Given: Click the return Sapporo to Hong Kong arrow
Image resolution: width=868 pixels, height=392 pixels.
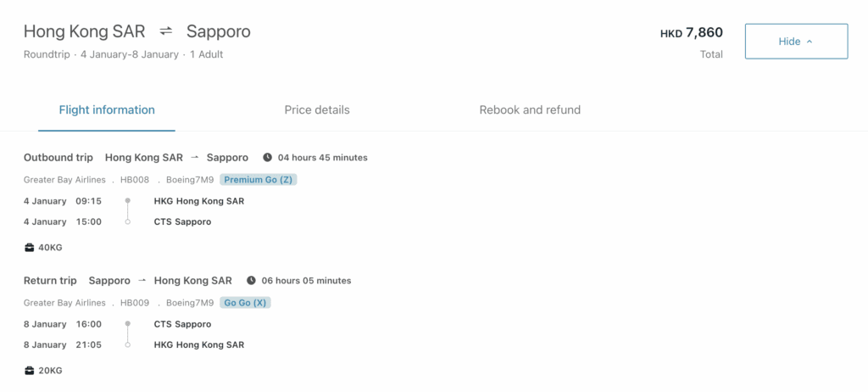Looking at the screenshot, I should click(x=142, y=281).
